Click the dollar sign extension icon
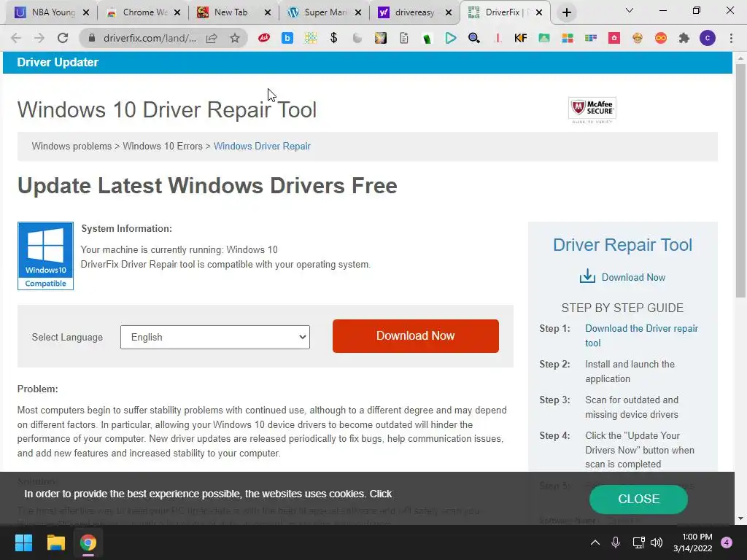 [x=334, y=38]
